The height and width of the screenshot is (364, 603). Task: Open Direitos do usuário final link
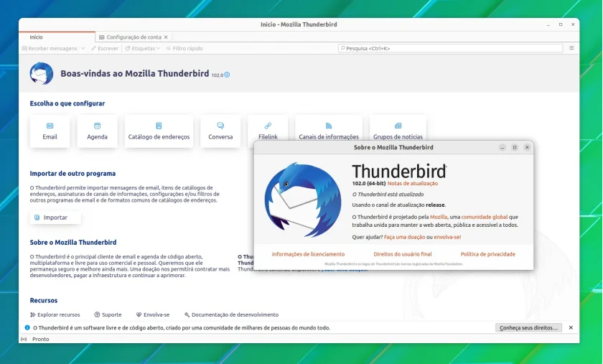tap(403, 254)
